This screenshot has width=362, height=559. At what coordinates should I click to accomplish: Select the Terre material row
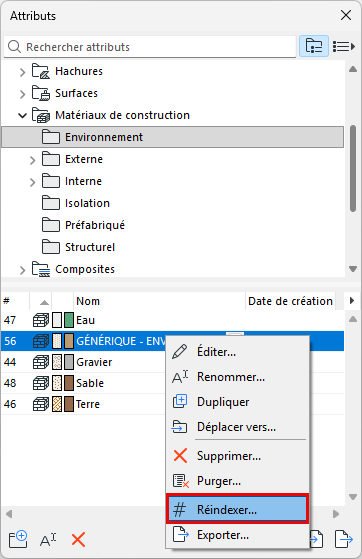[x=83, y=404]
